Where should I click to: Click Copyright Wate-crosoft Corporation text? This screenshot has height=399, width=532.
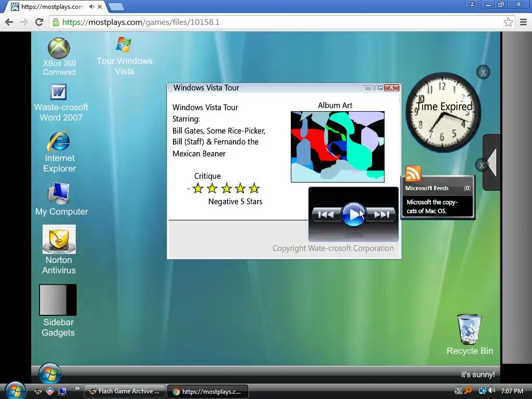[x=333, y=248]
